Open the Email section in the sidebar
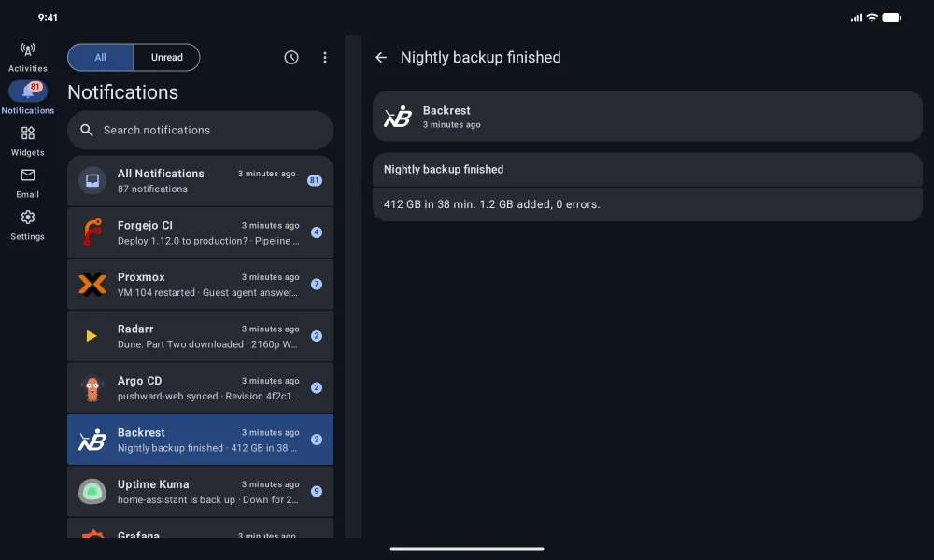This screenshot has height=560, width=934. [27, 183]
